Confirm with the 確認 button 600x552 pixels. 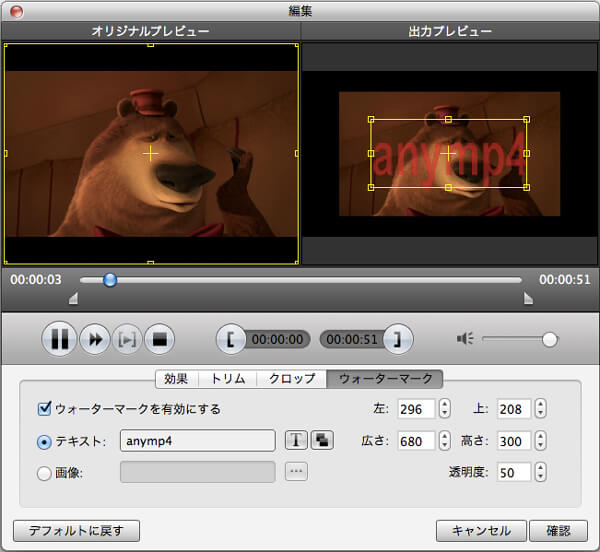coord(558,531)
